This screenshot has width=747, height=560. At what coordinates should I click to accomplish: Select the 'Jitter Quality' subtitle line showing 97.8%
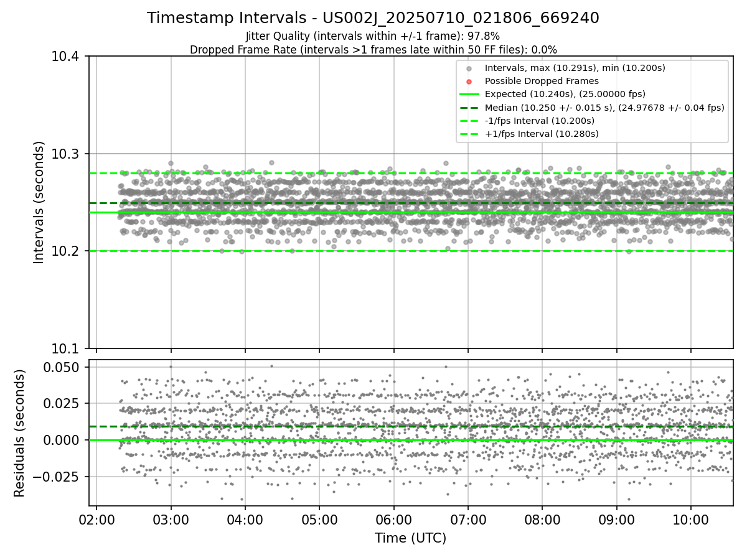(x=373, y=36)
